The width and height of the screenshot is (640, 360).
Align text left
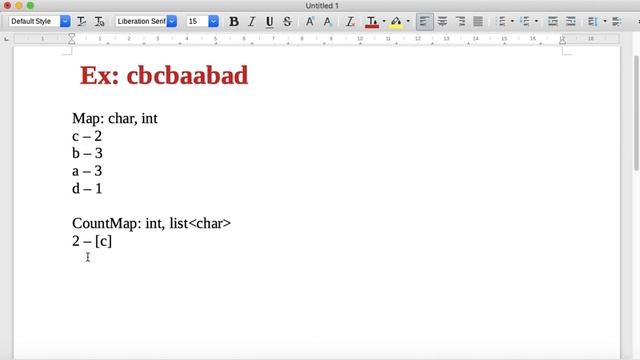tap(424, 21)
